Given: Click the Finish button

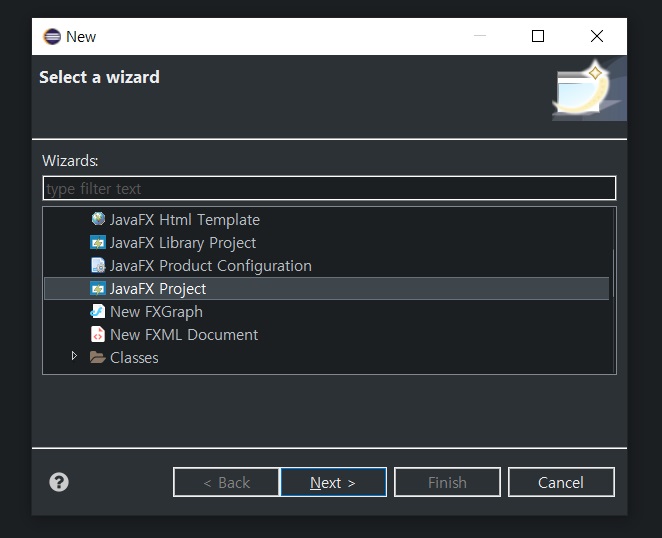Looking at the screenshot, I should click(447, 482).
